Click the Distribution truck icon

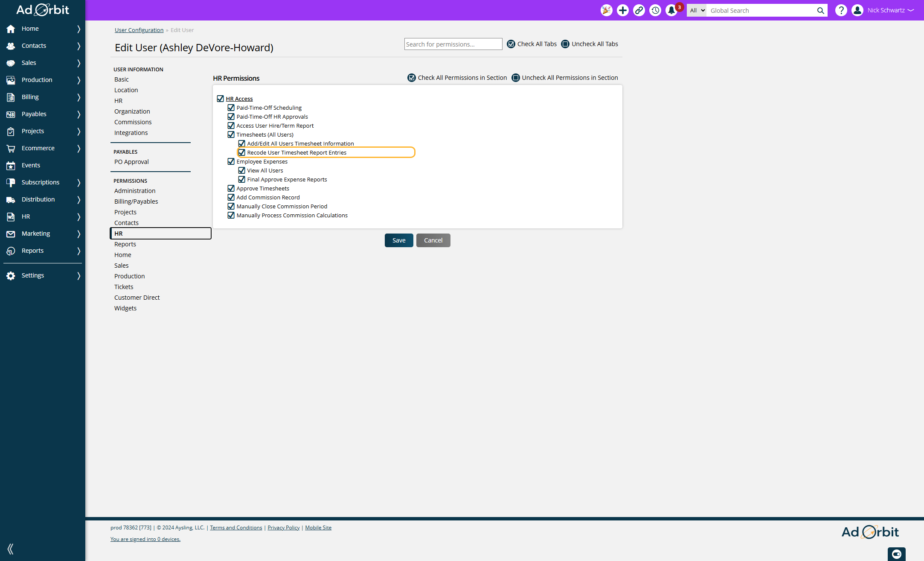(11, 199)
